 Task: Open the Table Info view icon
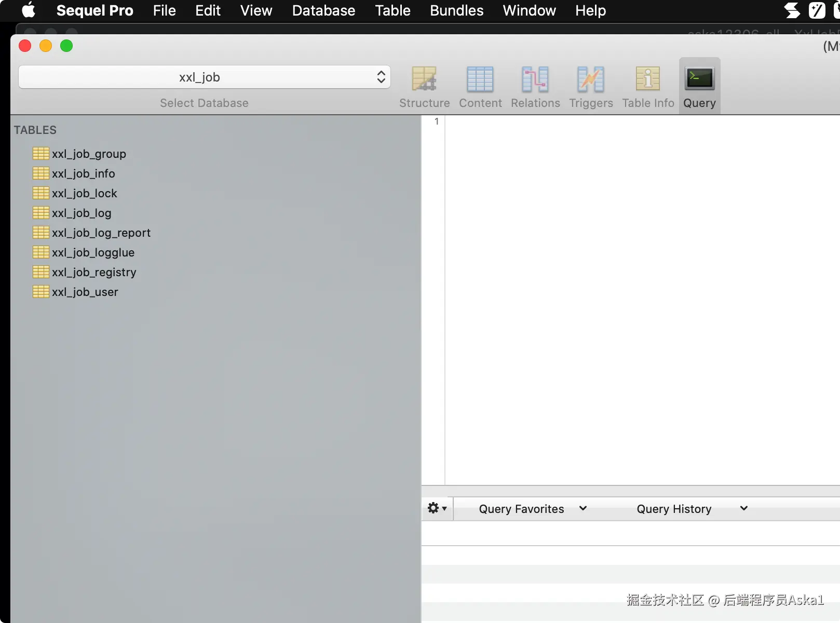pos(648,79)
